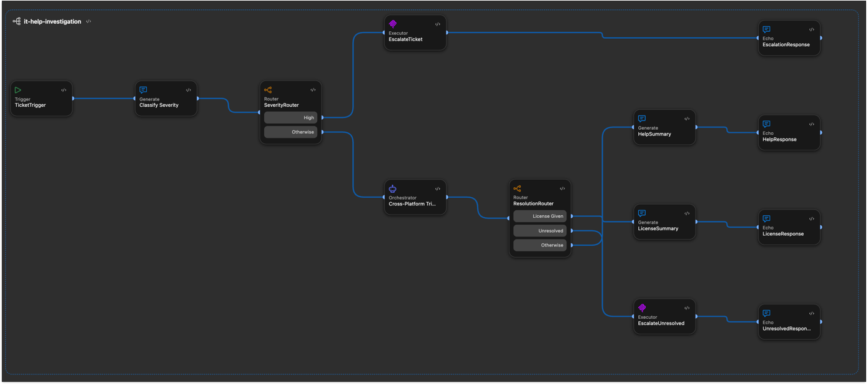Click the UnresolvedRespon... node name
The height and width of the screenshot is (385, 868).
tap(787, 328)
